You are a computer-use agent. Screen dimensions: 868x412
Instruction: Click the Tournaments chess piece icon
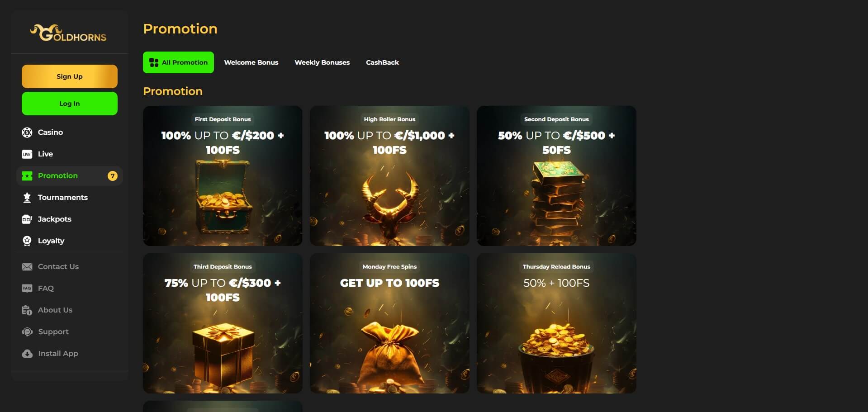tap(27, 198)
